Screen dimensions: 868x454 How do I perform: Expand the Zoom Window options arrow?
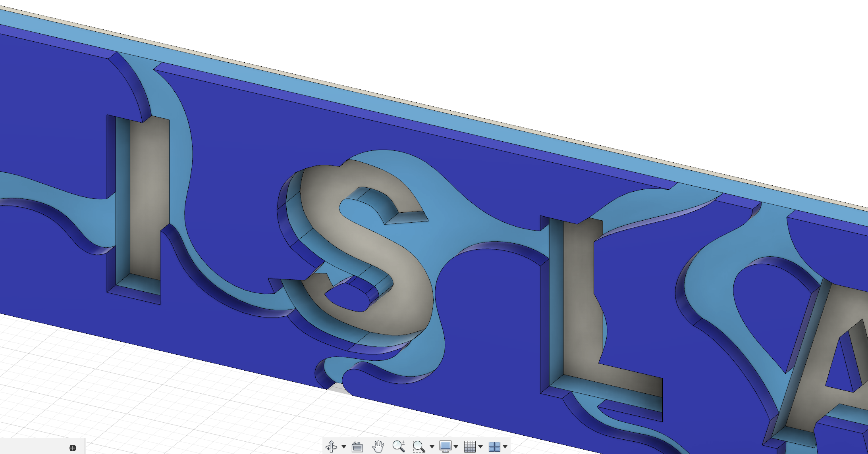point(432,447)
